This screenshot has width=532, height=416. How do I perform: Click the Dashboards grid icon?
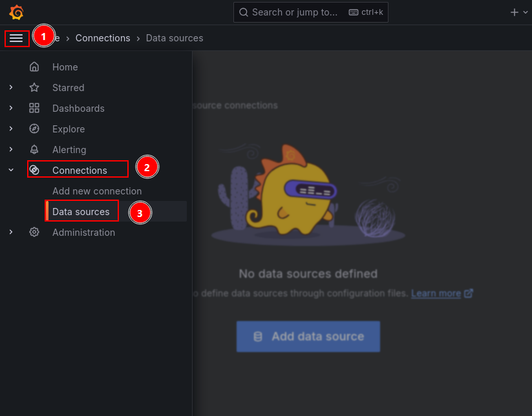34,108
